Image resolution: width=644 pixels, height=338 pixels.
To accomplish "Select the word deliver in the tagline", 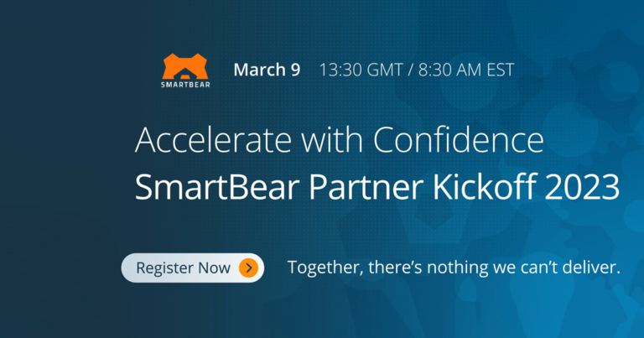I will pyautogui.click(x=591, y=268).
